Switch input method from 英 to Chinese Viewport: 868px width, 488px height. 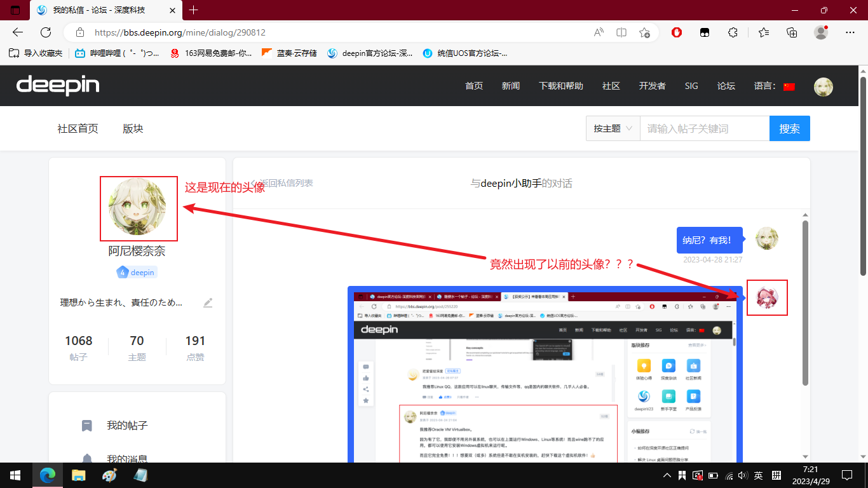(758, 475)
